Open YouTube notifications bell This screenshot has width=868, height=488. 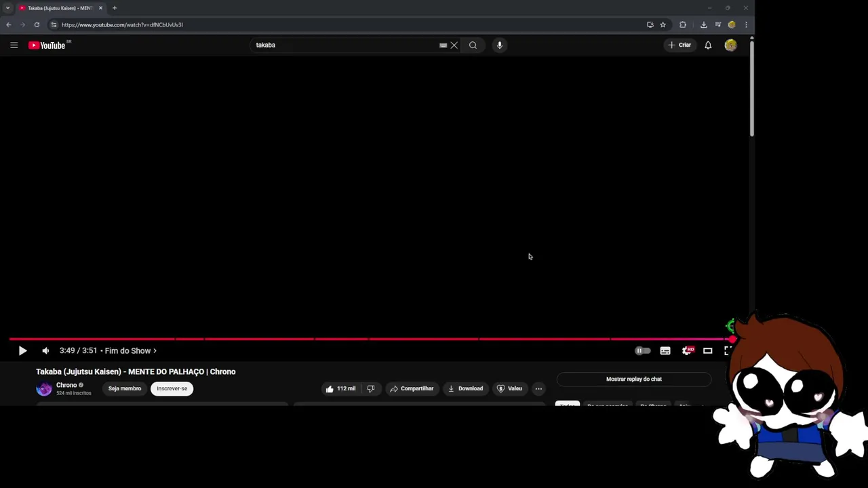pos(708,45)
